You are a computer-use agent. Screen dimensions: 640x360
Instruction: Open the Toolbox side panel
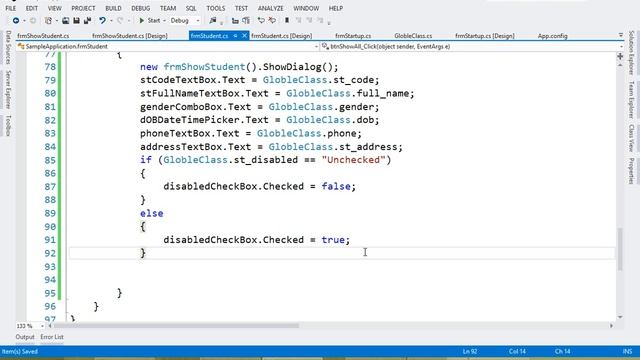8,125
